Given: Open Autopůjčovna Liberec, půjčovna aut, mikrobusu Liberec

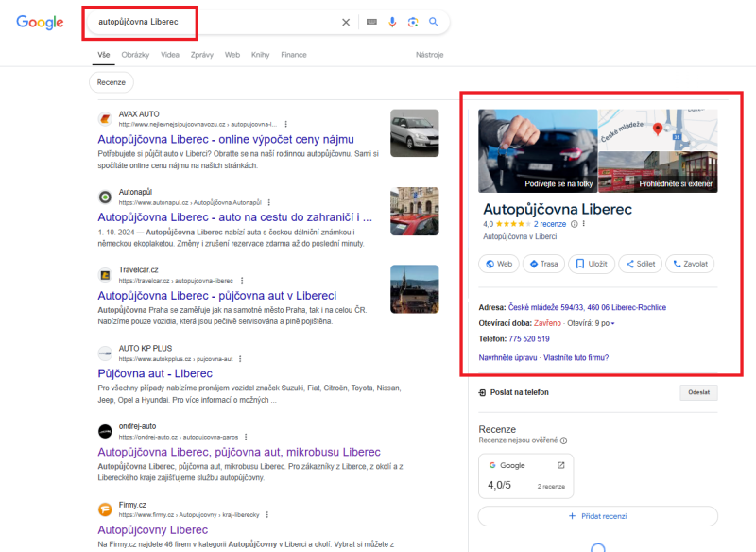Looking at the screenshot, I should (x=239, y=452).
